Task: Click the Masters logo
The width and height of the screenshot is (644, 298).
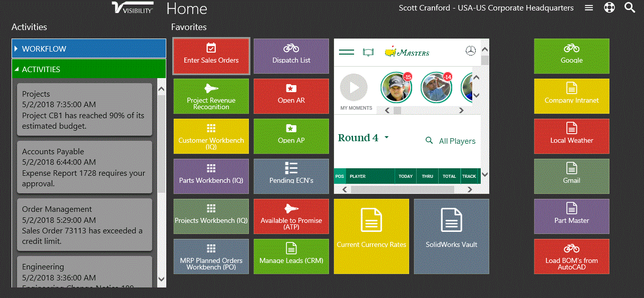Action: pyautogui.click(x=407, y=52)
